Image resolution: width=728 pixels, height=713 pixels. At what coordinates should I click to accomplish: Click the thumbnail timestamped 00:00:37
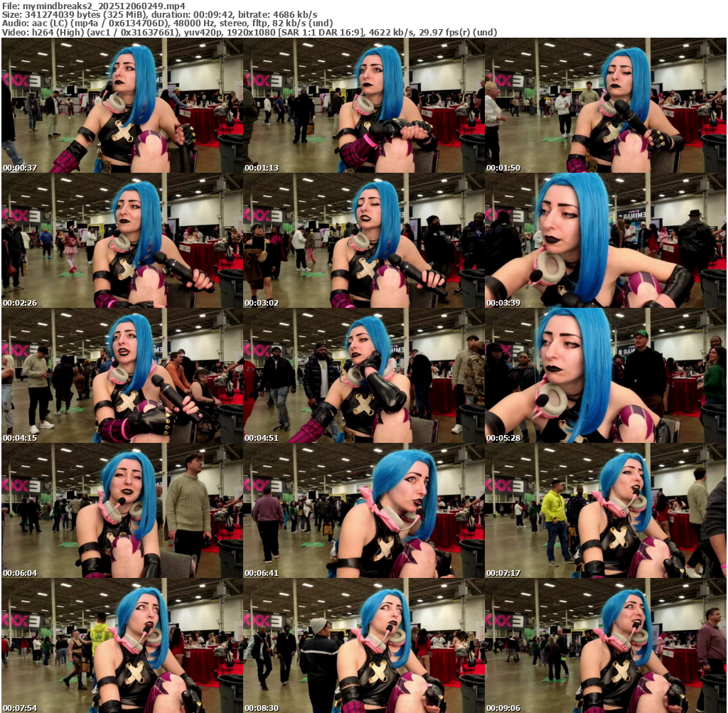point(122,105)
